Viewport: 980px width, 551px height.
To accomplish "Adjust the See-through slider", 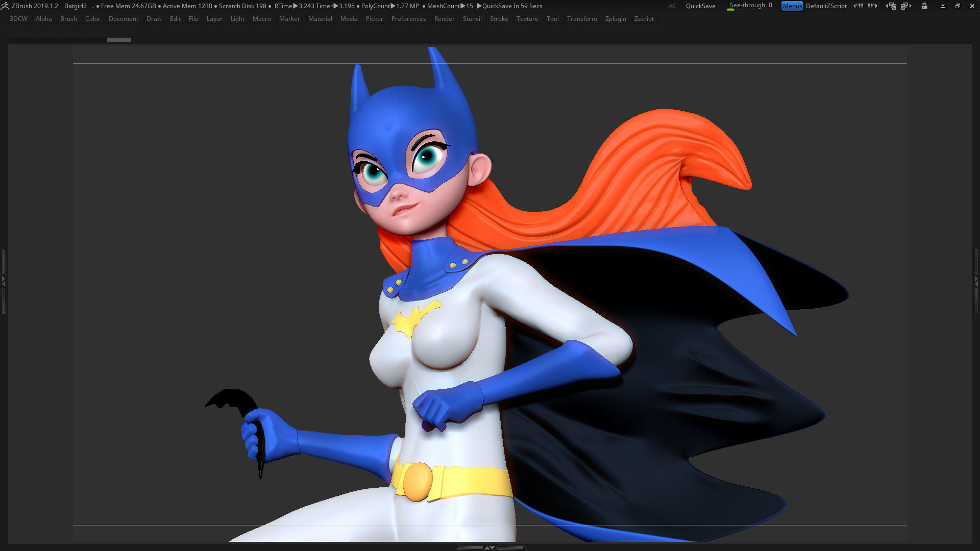I will pos(751,6).
